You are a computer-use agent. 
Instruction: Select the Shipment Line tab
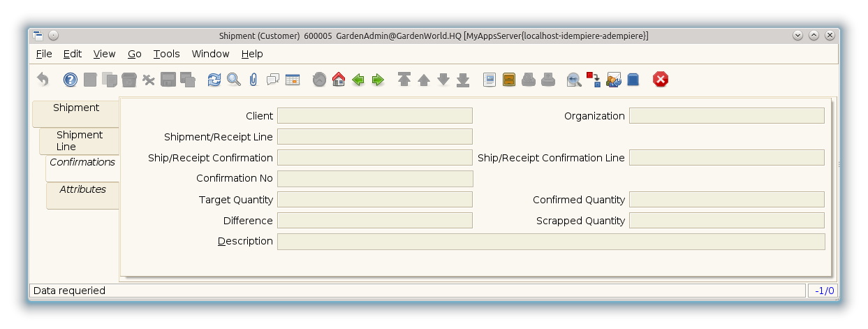(80, 140)
